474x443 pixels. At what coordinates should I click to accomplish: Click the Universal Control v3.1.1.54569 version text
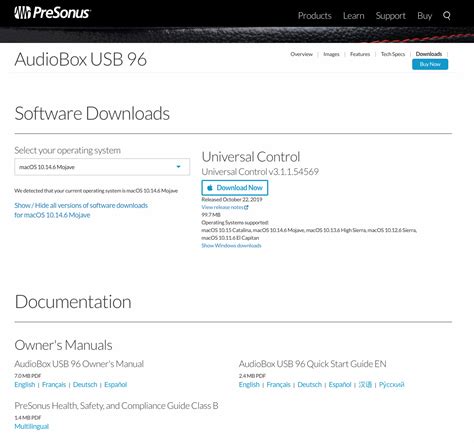[x=260, y=172]
